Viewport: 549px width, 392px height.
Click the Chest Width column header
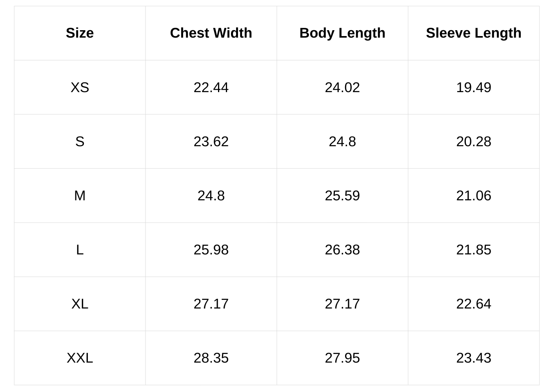tap(211, 33)
